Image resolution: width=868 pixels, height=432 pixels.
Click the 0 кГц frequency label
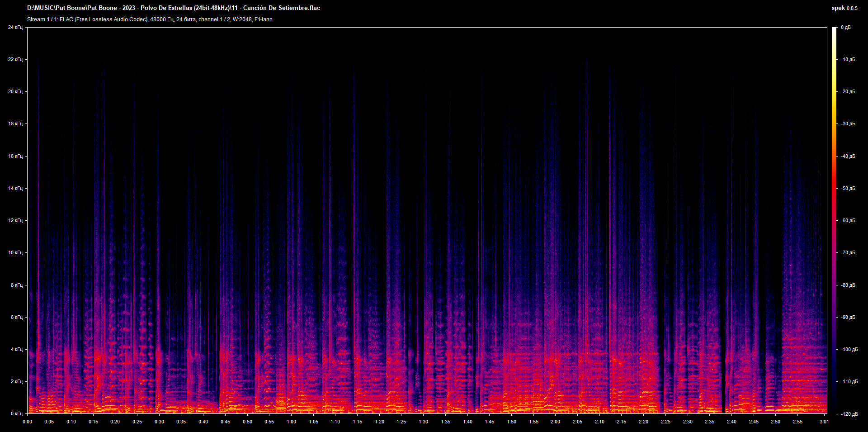coord(17,414)
